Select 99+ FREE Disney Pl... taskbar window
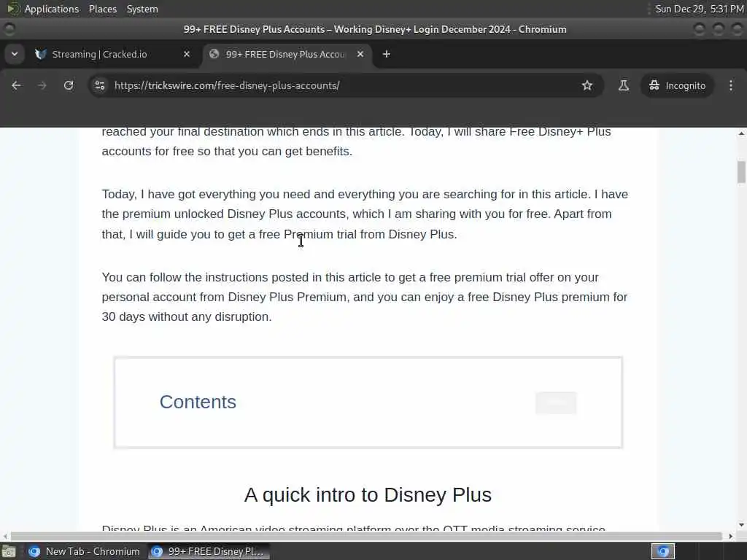This screenshot has height=560, width=747. (x=208, y=551)
